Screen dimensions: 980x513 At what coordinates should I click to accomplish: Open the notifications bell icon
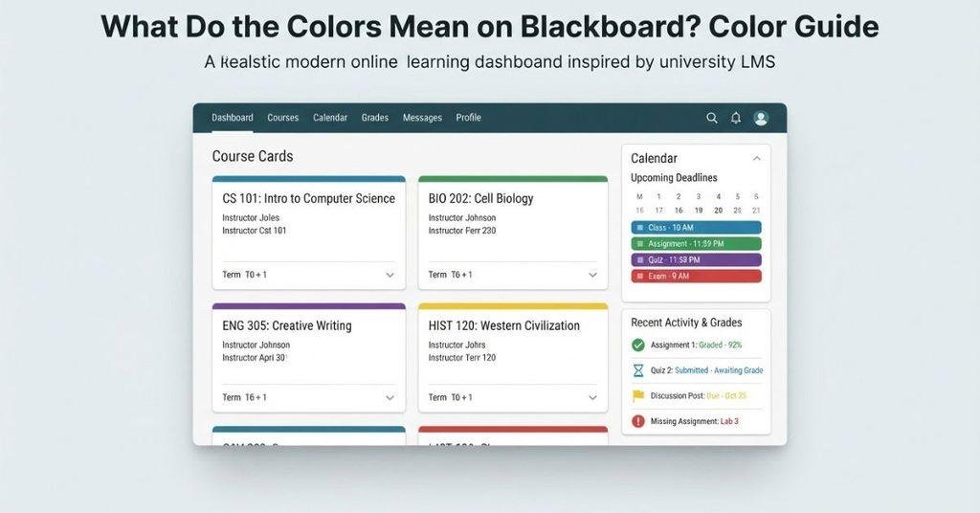coord(736,118)
